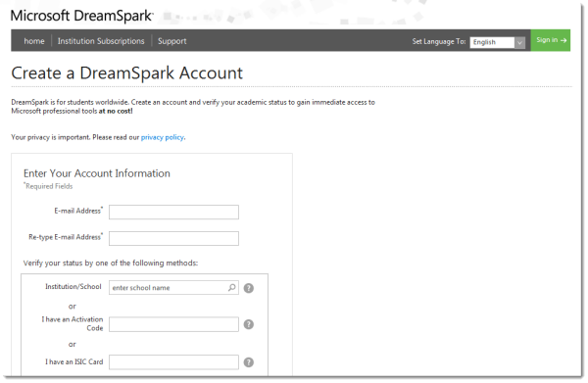The image size is (588, 383).
Task: Click the enter school name field
Action: [x=173, y=287]
